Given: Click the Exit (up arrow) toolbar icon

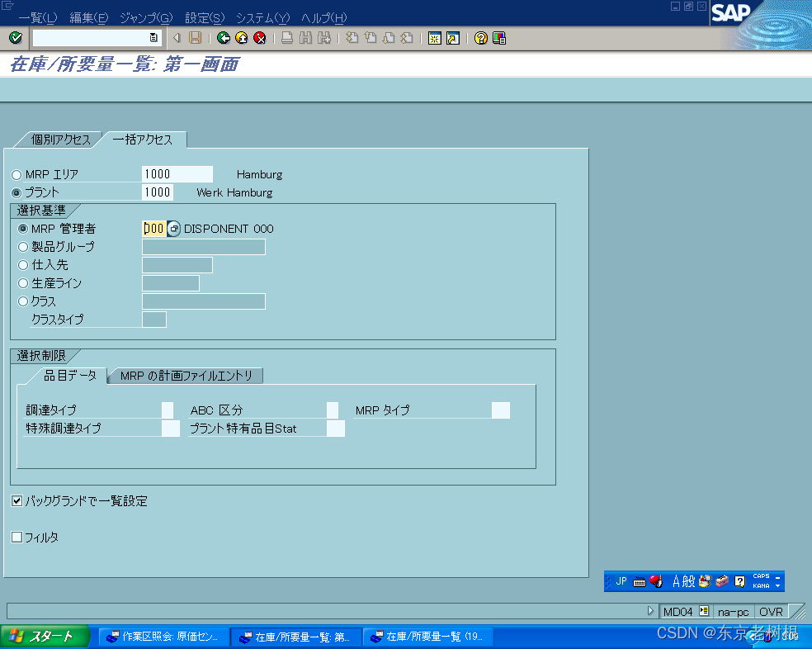Looking at the screenshot, I should pos(242,37).
